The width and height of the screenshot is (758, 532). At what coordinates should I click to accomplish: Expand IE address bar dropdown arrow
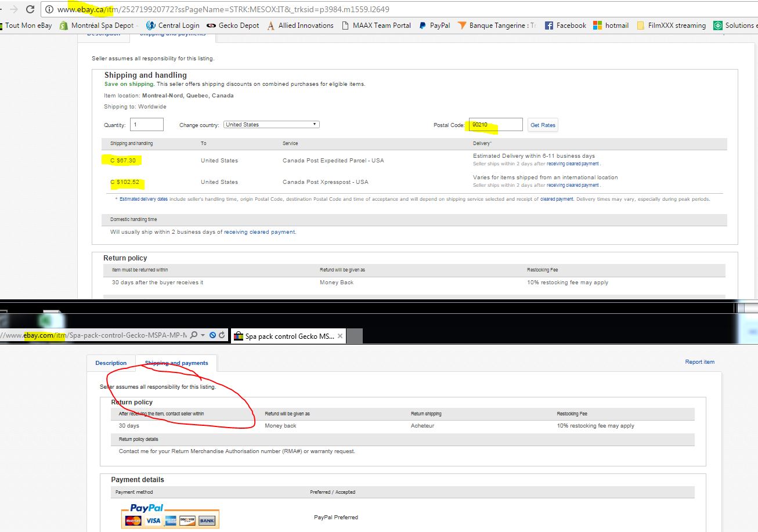click(x=203, y=335)
